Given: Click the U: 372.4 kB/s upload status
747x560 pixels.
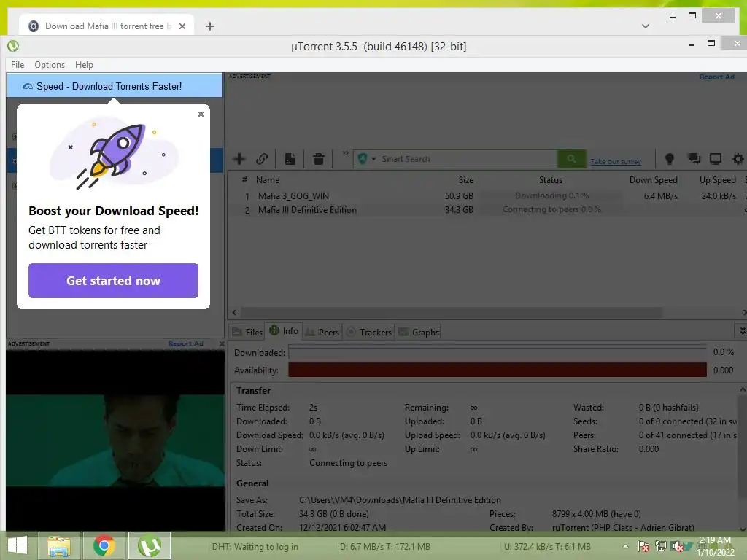Looking at the screenshot, I should pyautogui.click(x=547, y=547).
